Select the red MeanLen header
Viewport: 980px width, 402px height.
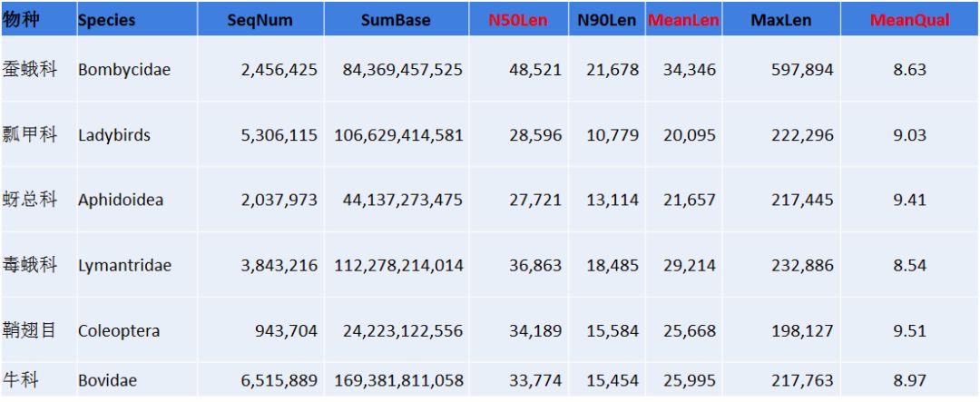[x=683, y=21]
